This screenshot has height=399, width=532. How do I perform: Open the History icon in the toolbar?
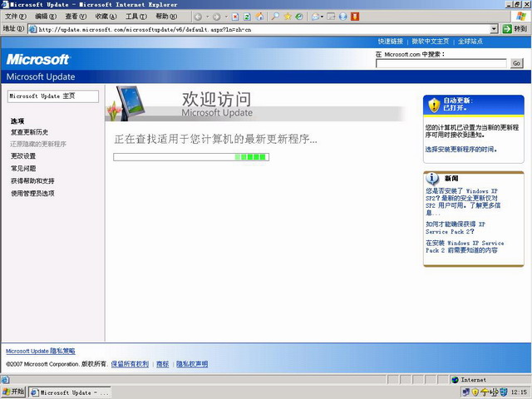click(299, 17)
